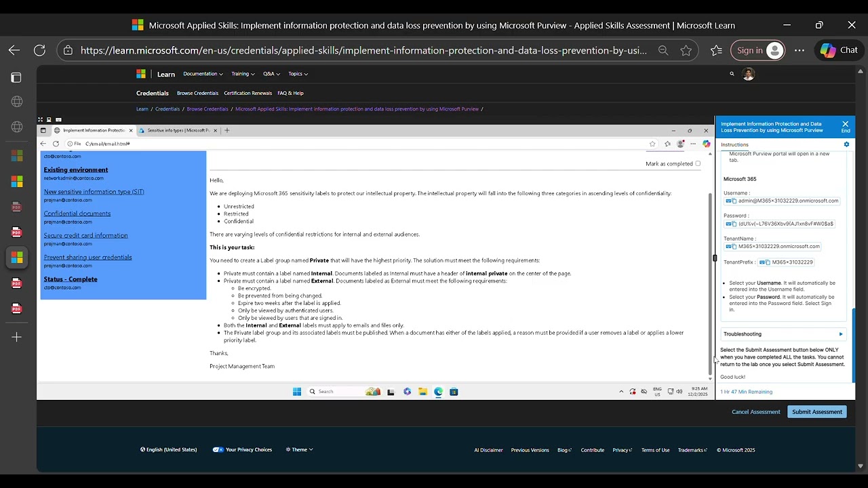Close the Sensitive info types tab
The height and width of the screenshot is (488, 868).
coord(216,130)
